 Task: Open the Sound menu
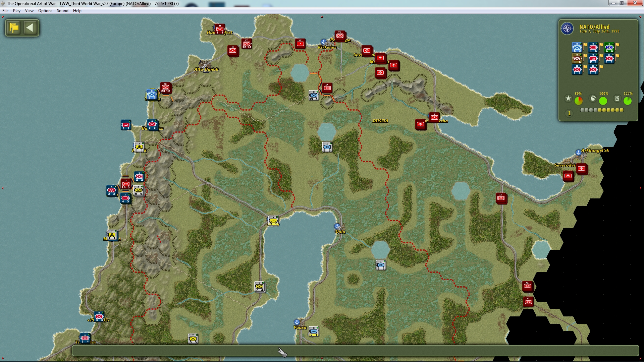point(63,11)
